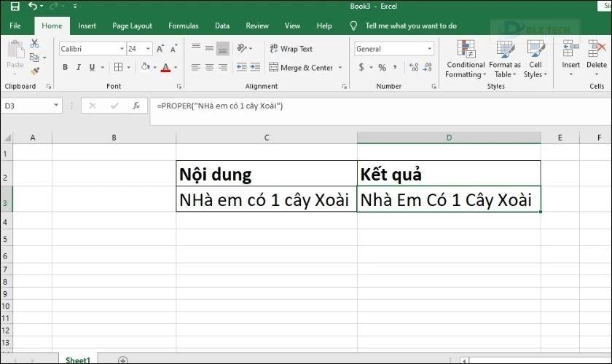The image size is (612, 364).
Task: Click Increase Indent icon
Action: coord(255,67)
